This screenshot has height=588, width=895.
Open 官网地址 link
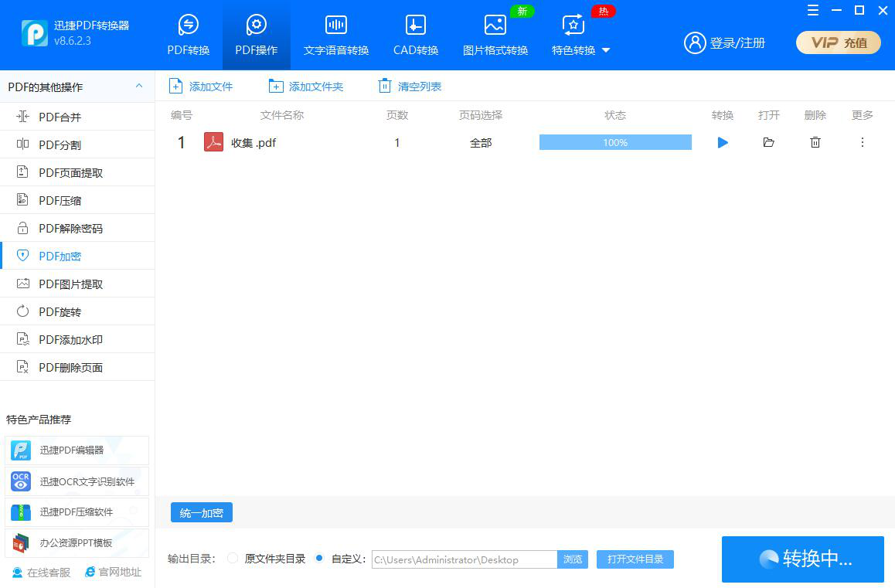[113, 572]
